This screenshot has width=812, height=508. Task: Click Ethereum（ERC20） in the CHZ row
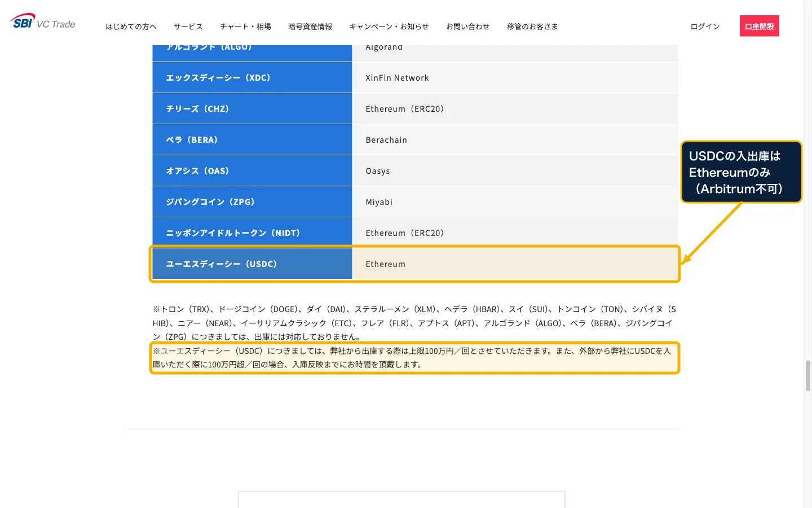point(515,108)
